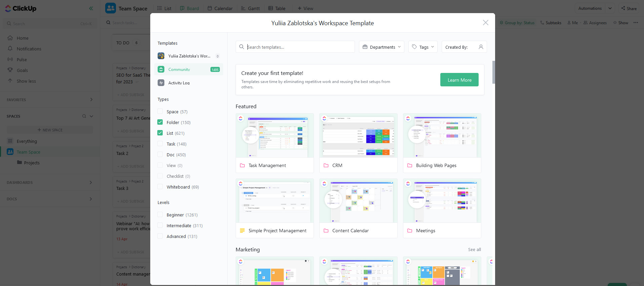Click the New Space button
Viewport: 644px width, 286px height.
(50, 130)
